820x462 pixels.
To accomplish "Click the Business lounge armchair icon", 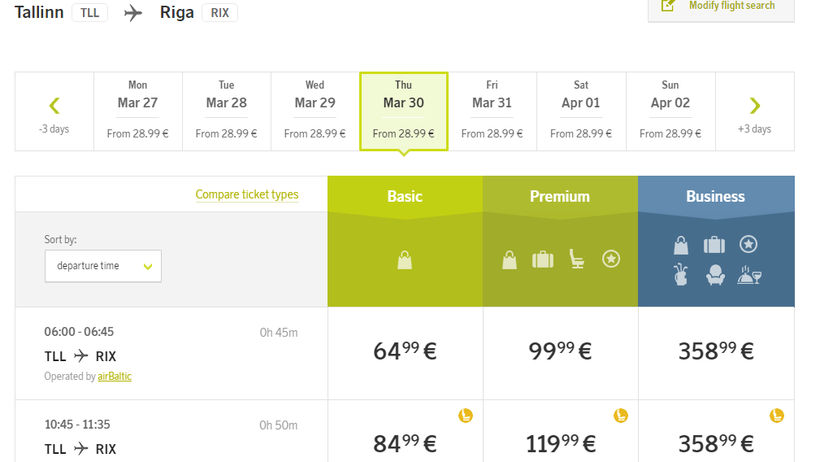I will pyautogui.click(x=715, y=275).
